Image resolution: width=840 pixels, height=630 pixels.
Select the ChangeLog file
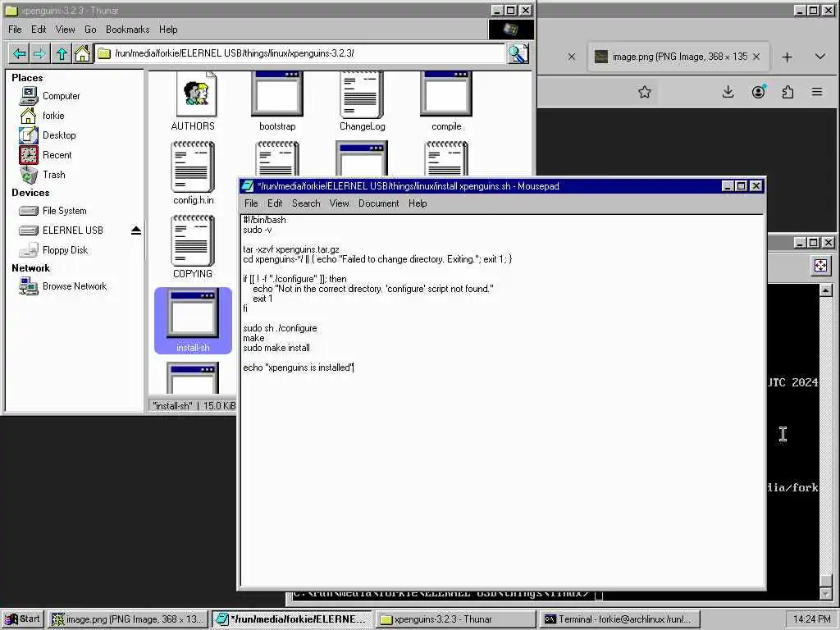[x=362, y=102]
